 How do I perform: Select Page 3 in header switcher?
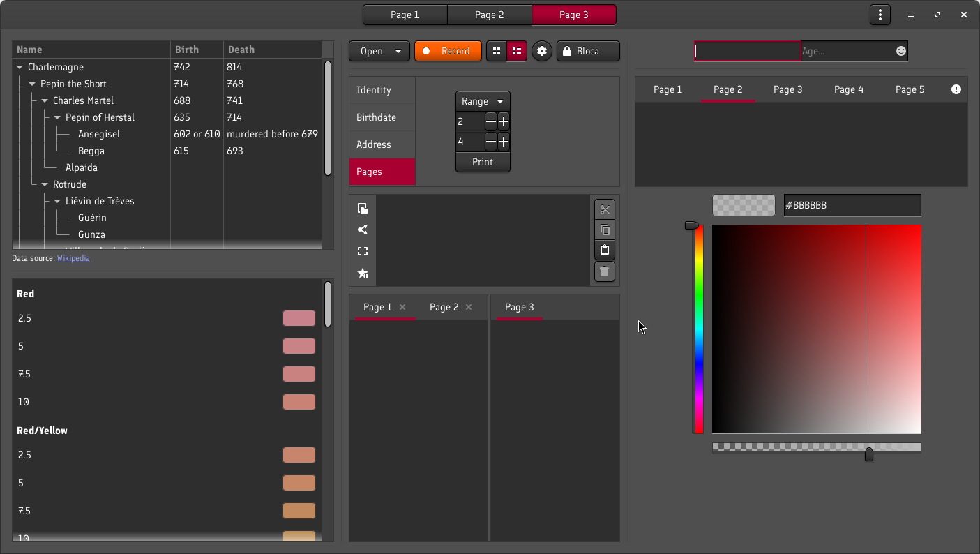coord(574,15)
